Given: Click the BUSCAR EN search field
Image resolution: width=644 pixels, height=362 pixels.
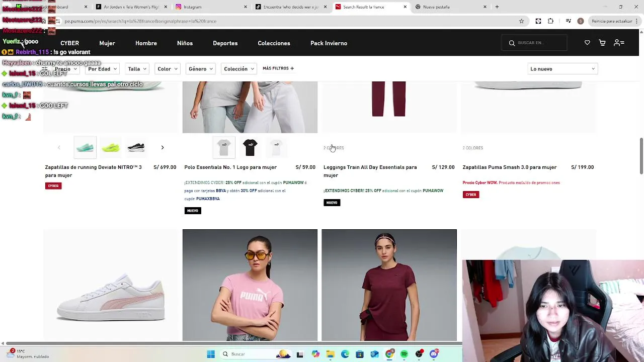Looking at the screenshot, I should point(535,43).
